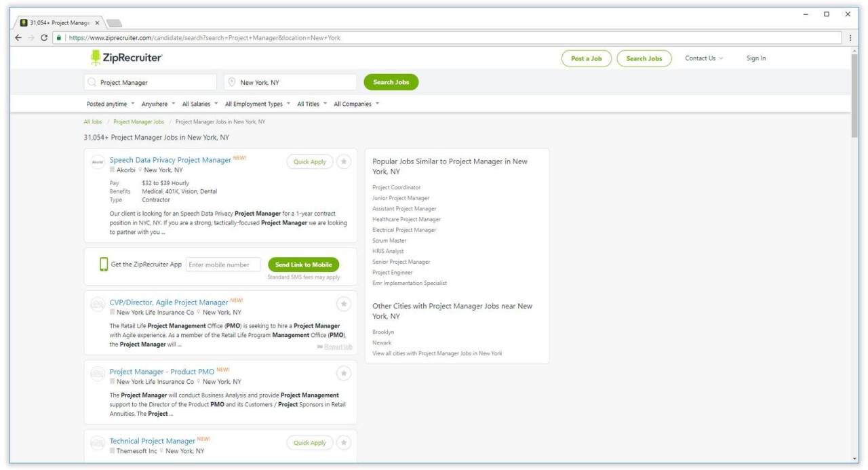The width and height of the screenshot is (868, 470).
Task: Open the All Salaries filter dropdown
Action: point(200,104)
